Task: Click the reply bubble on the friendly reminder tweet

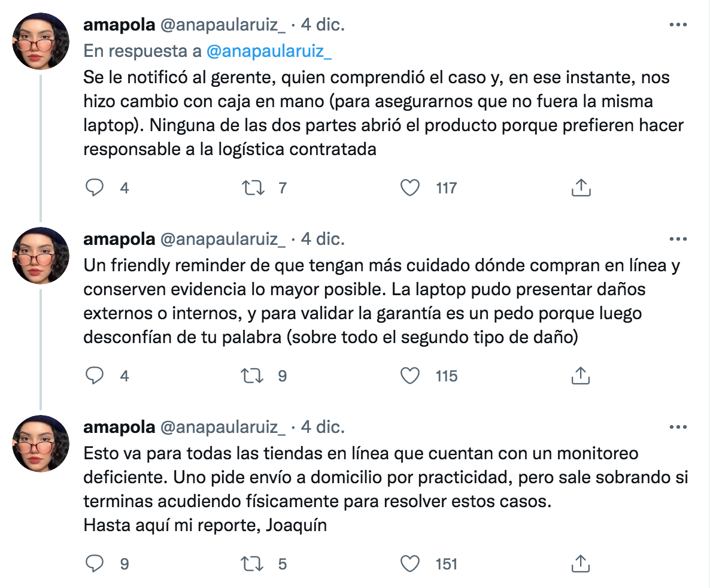Action: click(x=95, y=376)
